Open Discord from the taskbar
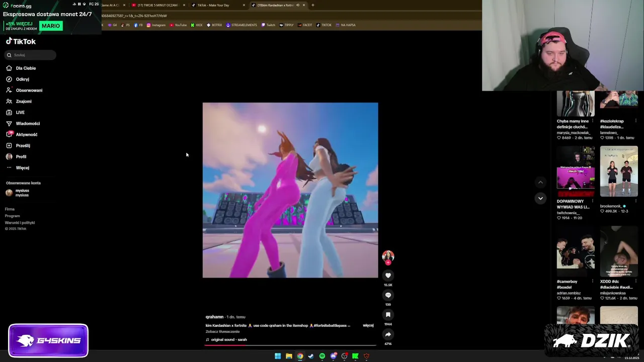 [333, 356]
